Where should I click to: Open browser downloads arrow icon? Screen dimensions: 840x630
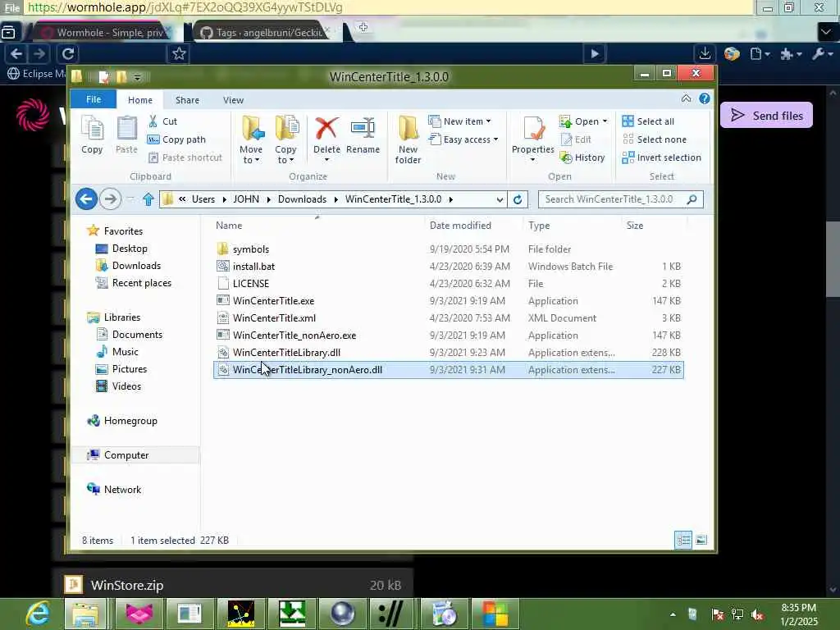[705, 53]
